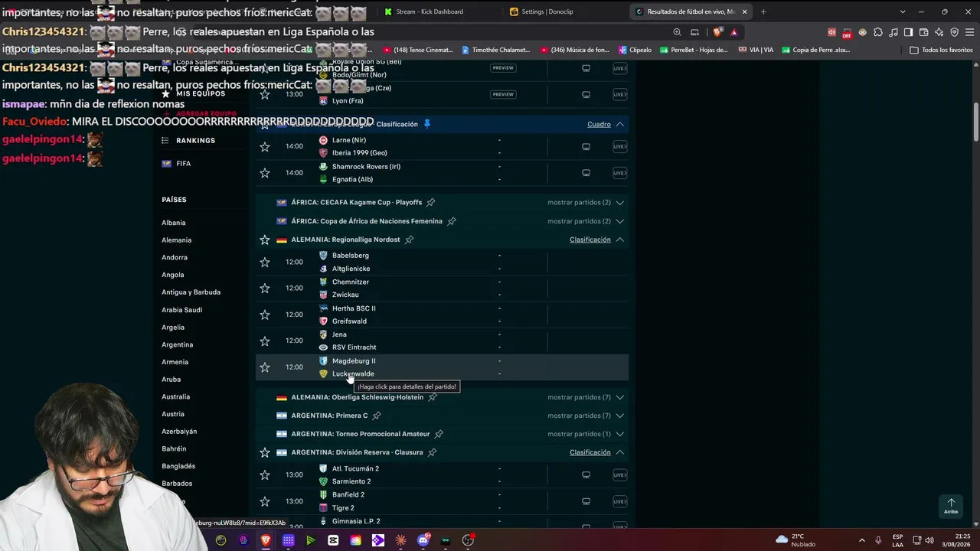Image resolution: width=980 pixels, height=551 pixels.
Task: Pin the Copa de África de Naciones Femenina league
Action: point(452,221)
